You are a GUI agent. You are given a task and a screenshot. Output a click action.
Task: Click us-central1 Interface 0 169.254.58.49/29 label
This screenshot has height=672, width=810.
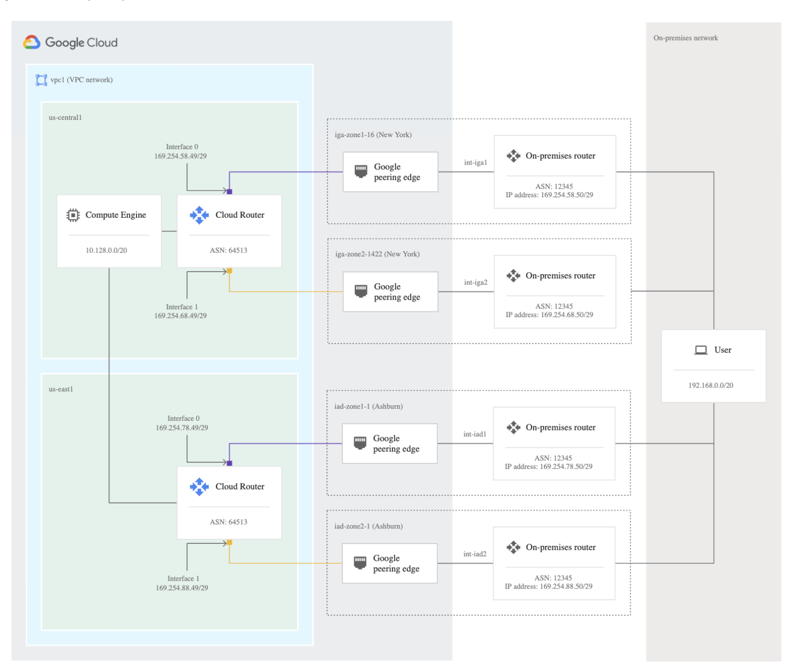click(181, 152)
